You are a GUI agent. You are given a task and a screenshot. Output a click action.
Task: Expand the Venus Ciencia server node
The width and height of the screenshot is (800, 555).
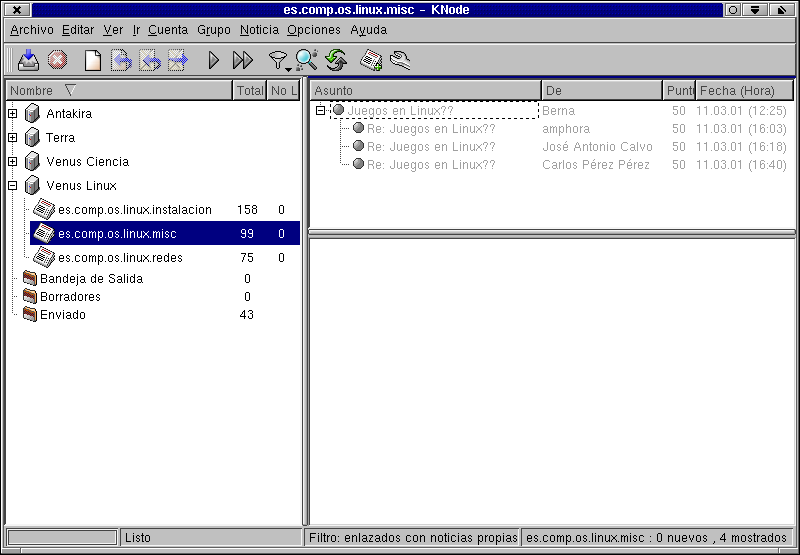pyautogui.click(x=13, y=162)
